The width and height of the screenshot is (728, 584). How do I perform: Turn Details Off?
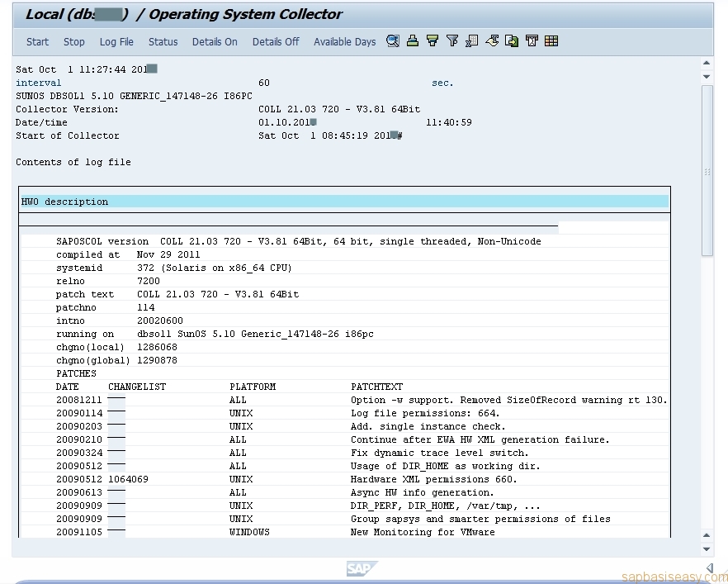[x=276, y=42]
